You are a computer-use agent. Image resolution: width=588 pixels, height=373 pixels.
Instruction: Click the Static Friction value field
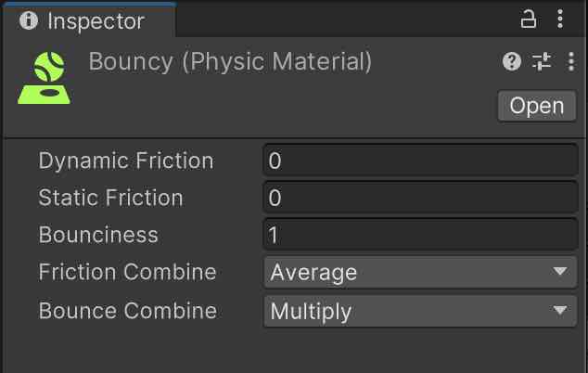pyautogui.click(x=420, y=198)
